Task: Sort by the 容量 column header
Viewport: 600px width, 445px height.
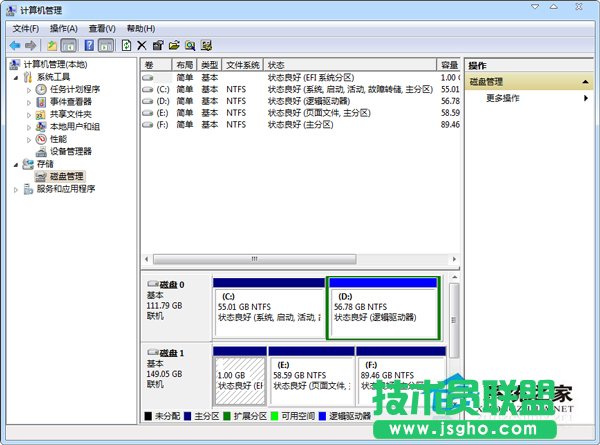Action: tap(448, 65)
